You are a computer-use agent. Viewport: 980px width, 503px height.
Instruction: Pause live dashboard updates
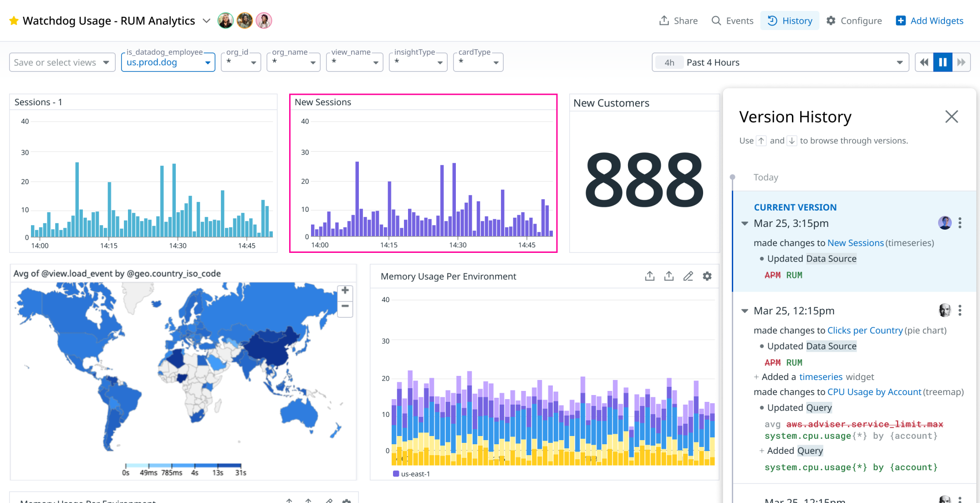pos(943,62)
